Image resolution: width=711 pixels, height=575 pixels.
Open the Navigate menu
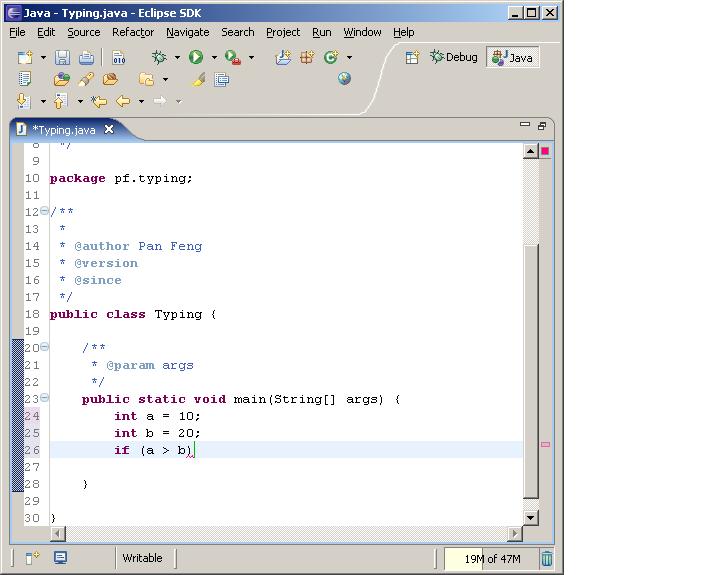187,32
